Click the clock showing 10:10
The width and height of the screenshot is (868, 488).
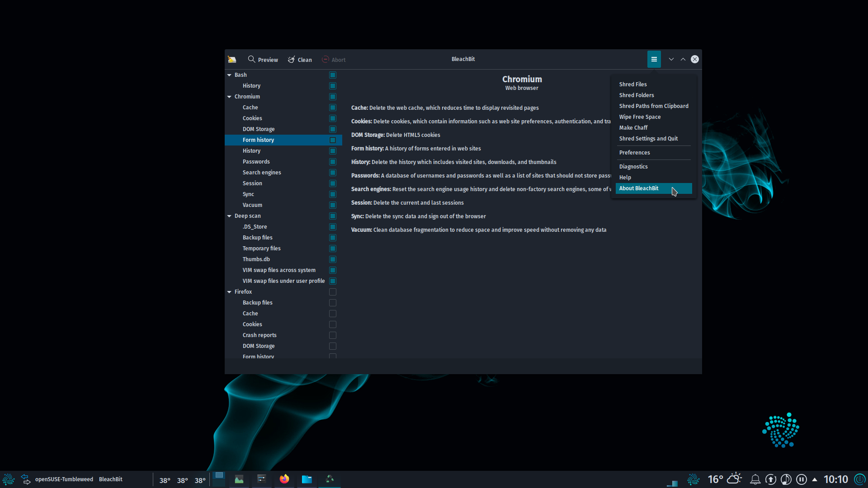pyautogui.click(x=835, y=479)
